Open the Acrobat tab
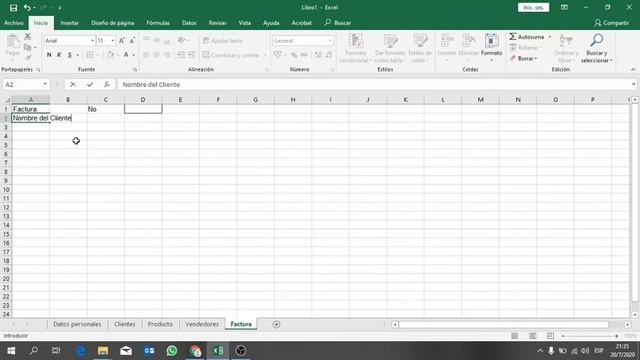 point(302,23)
